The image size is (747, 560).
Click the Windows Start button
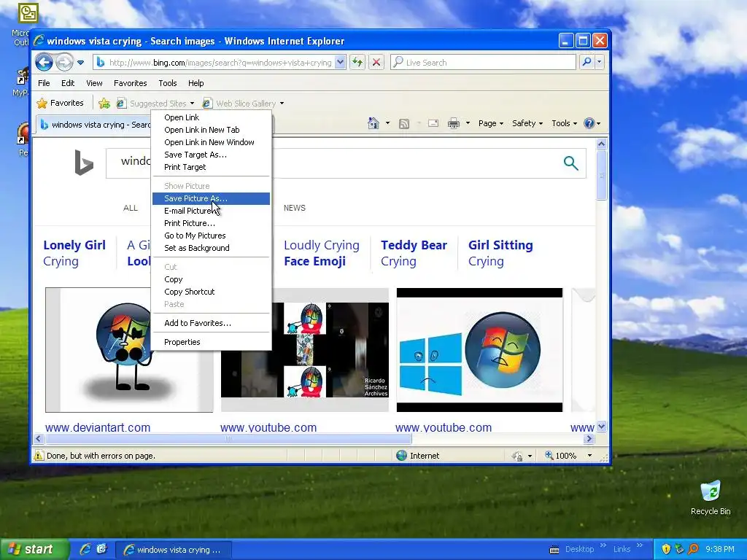34,550
